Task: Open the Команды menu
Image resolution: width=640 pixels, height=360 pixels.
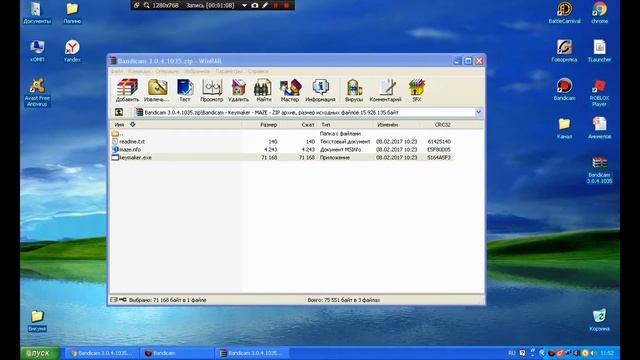Action: (x=139, y=71)
